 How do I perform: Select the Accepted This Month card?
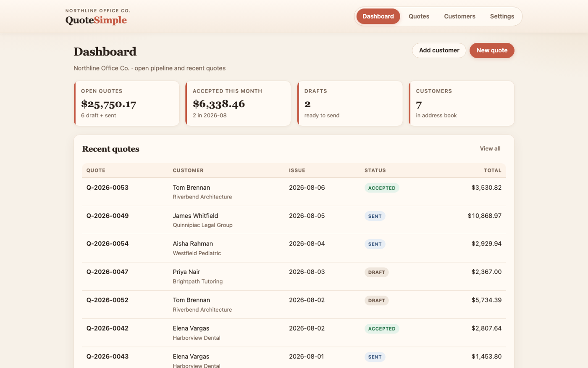pos(238,103)
